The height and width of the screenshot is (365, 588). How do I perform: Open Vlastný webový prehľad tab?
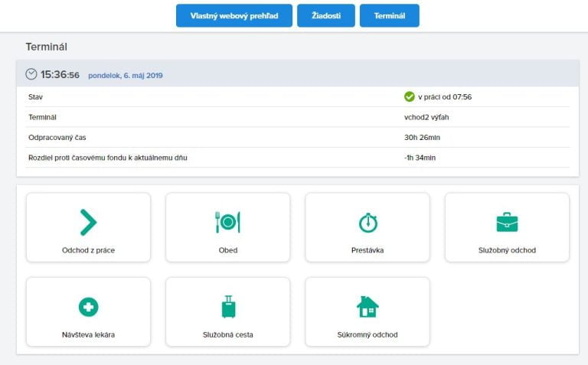[234, 15]
